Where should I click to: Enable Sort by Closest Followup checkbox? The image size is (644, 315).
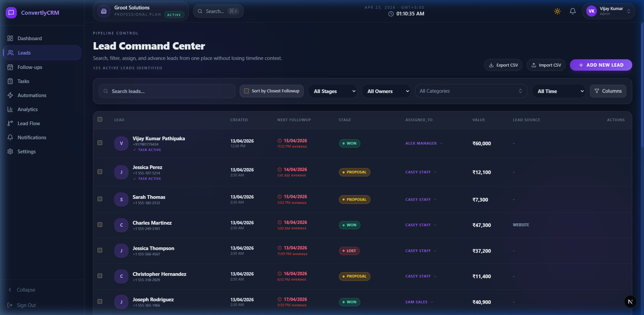(247, 91)
